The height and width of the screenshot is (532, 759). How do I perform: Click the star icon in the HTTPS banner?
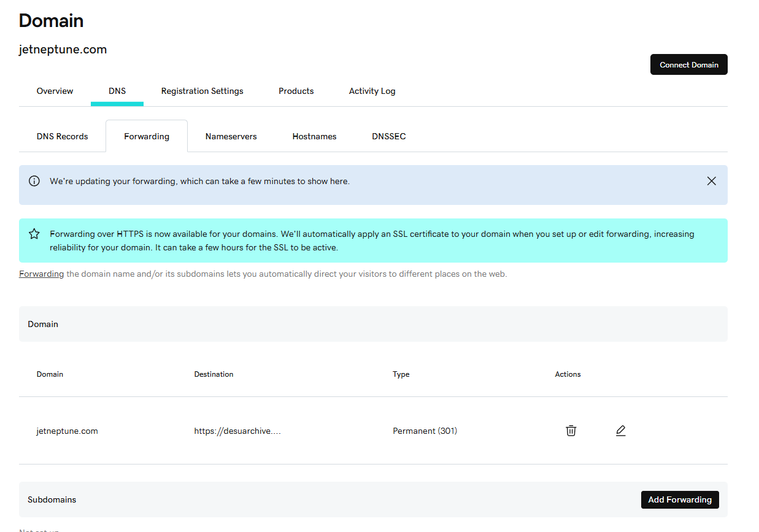[34, 234]
